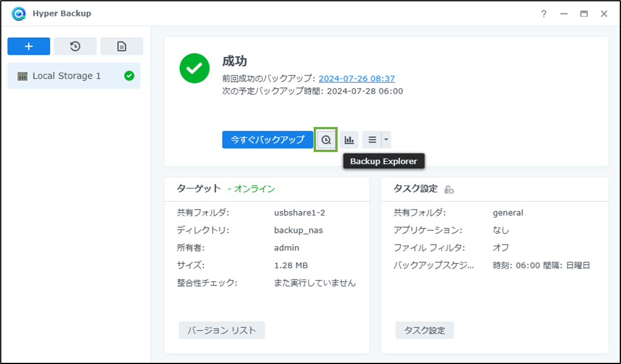
Task: Open the restore clock-arrow icon in sidebar
Action: tap(75, 46)
